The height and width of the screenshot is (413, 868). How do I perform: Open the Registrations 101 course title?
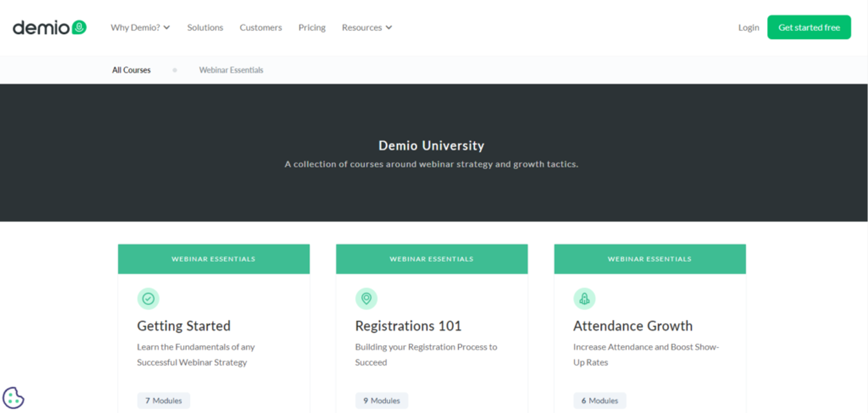408,326
